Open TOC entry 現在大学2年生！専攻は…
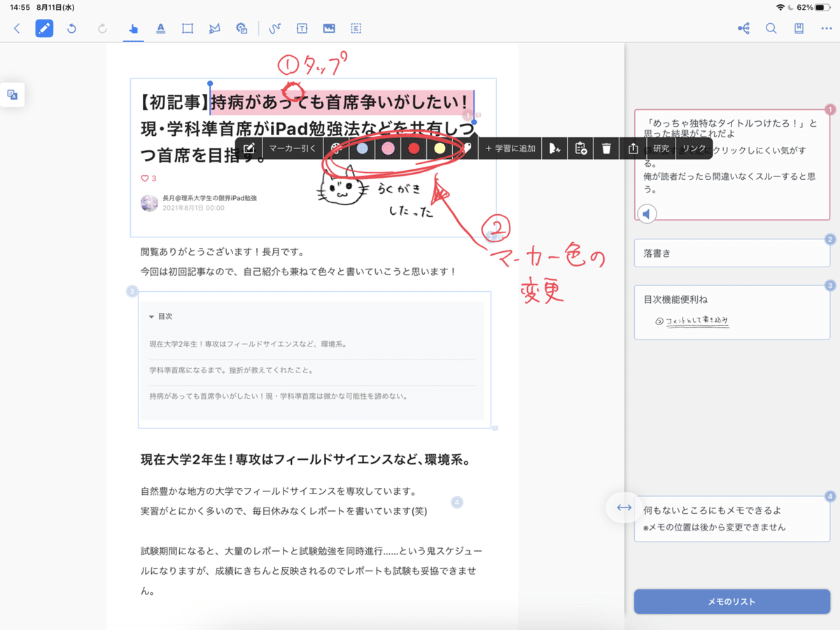840x630 pixels. pos(248,344)
